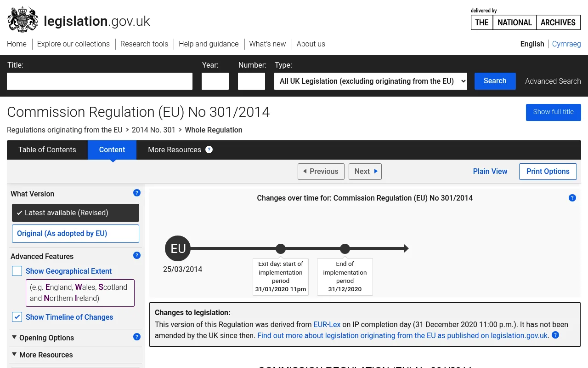Open Research tools menu item
Image resolution: width=588 pixels, height=368 pixels.
(144, 44)
